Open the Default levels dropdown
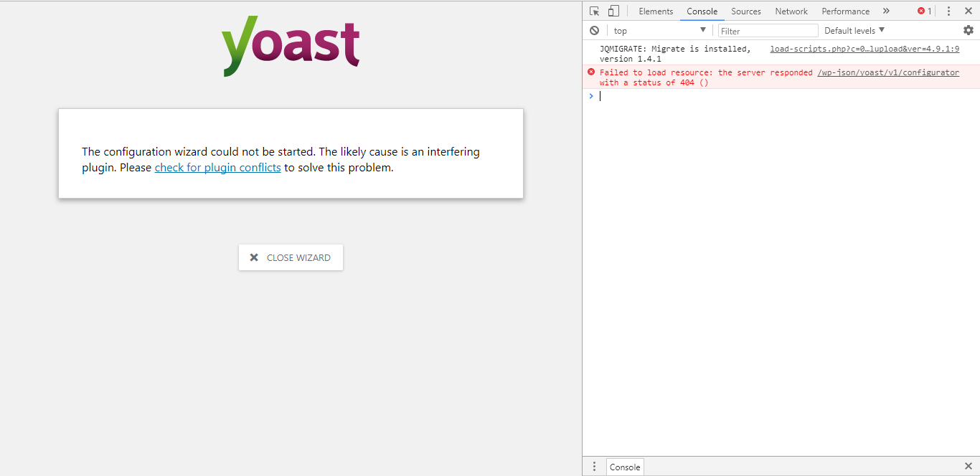Viewport: 980px width, 476px height. point(854,30)
